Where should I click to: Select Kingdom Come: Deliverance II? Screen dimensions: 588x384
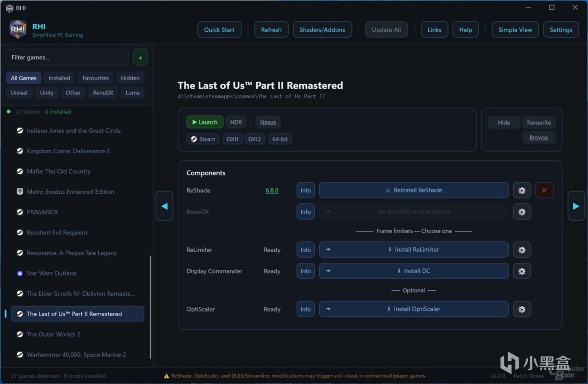pos(77,151)
